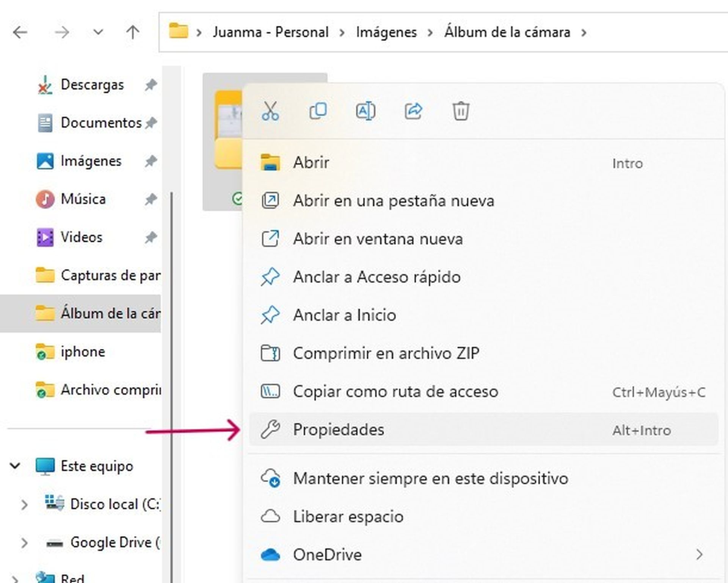Open Propiedades from the context menu

pyautogui.click(x=339, y=429)
